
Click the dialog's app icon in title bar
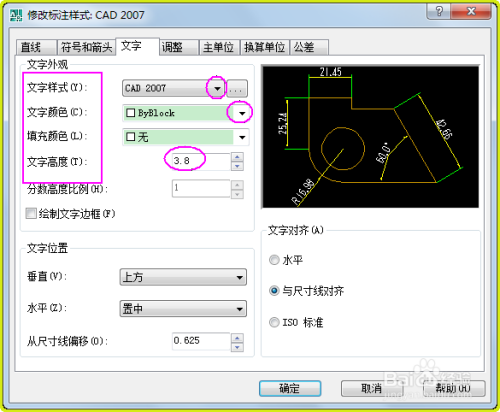coord(16,15)
